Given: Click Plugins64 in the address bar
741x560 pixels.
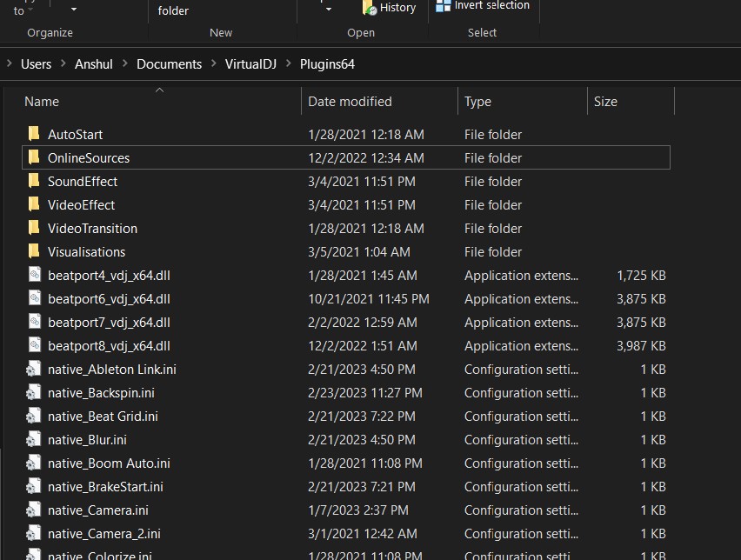Looking at the screenshot, I should (x=327, y=63).
